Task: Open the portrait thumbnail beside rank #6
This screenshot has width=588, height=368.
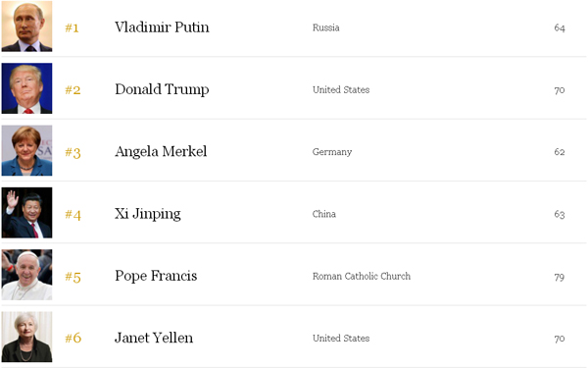Action: (x=26, y=337)
